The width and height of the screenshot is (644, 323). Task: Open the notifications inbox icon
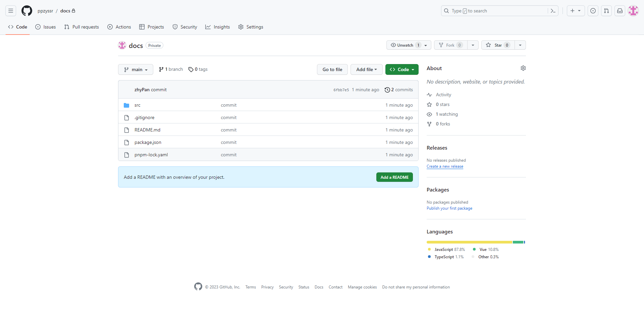pyautogui.click(x=620, y=11)
